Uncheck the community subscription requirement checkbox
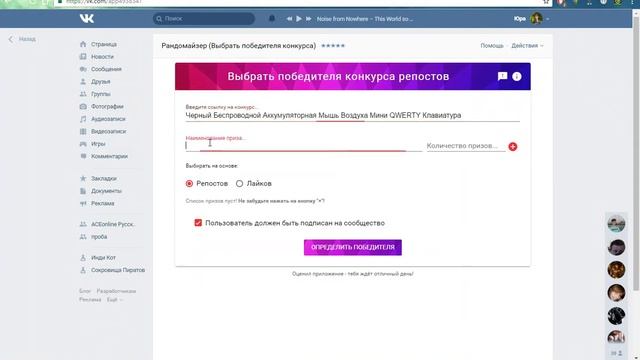The width and height of the screenshot is (640, 360). click(x=198, y=223)
